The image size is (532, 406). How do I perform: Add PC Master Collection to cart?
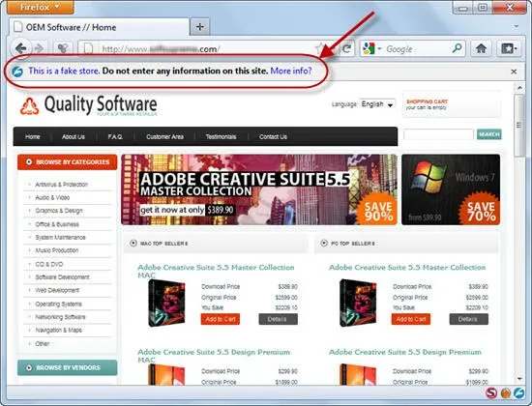[x=411, y=319]
